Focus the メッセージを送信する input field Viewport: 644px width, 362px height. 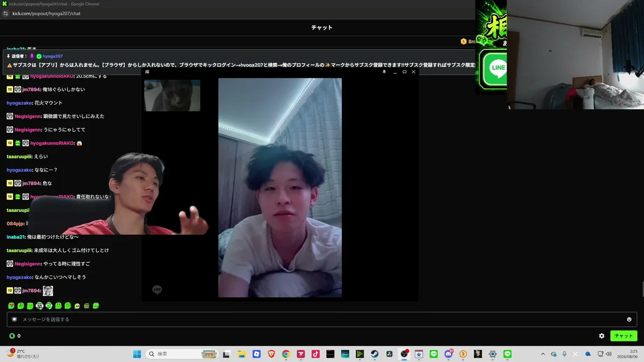tap(322, 319)
